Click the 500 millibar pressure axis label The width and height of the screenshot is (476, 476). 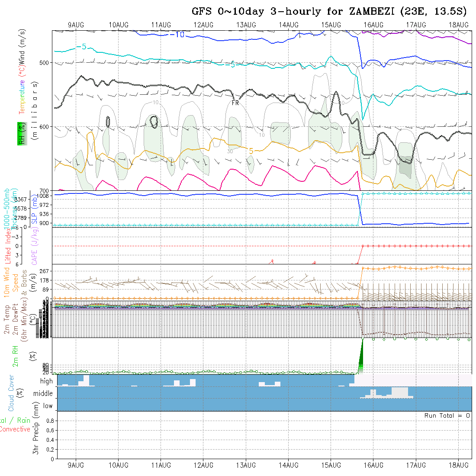(44, 63)
